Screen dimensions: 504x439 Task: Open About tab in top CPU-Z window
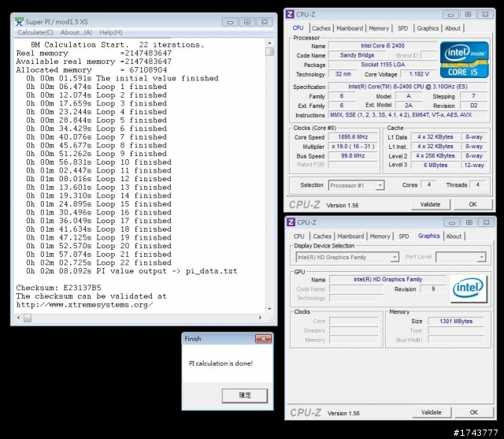453,28
